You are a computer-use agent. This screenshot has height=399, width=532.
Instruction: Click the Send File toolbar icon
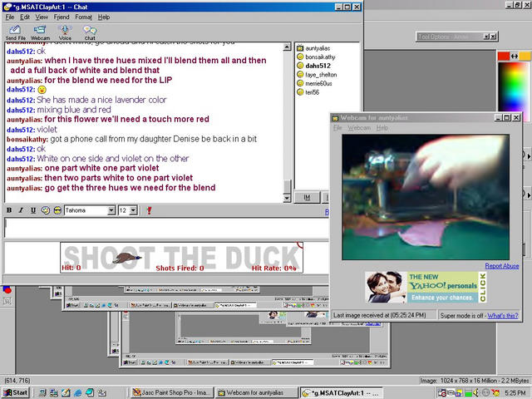tap(15, 33)
